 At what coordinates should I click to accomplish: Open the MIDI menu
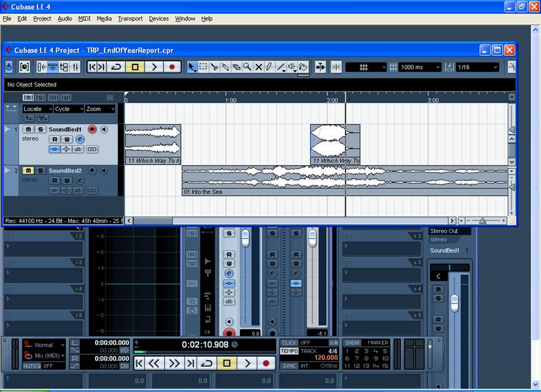[84, 19]
